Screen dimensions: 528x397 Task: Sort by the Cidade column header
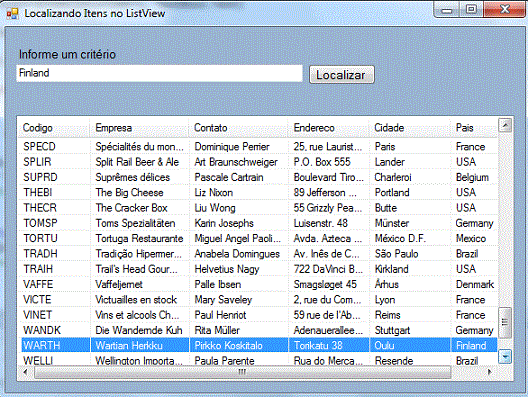(x=409, y=128)
